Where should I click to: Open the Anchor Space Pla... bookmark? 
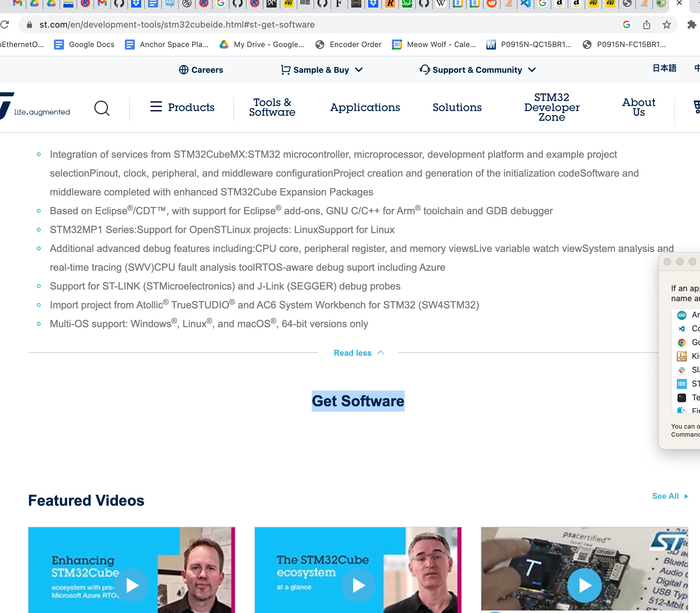(x=167, y=45)
